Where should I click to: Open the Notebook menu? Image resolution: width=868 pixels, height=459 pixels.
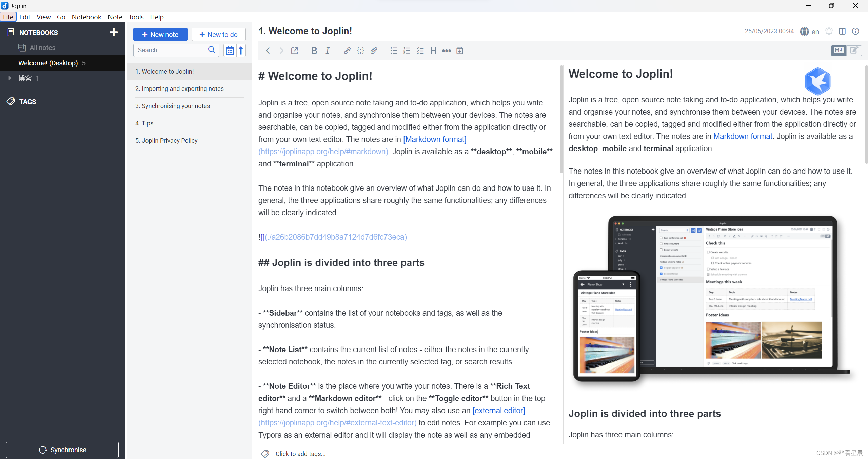(x=86, y=17)
